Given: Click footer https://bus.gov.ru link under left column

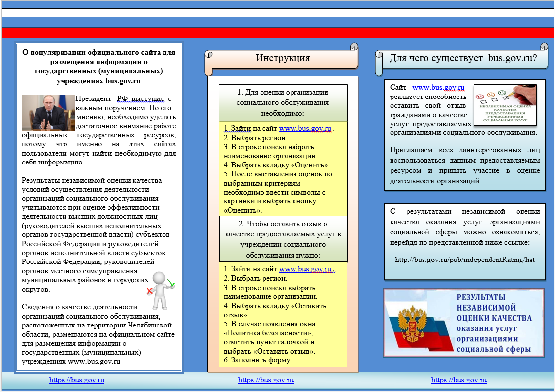Looking at the screenshot, I should pos(77,380).
